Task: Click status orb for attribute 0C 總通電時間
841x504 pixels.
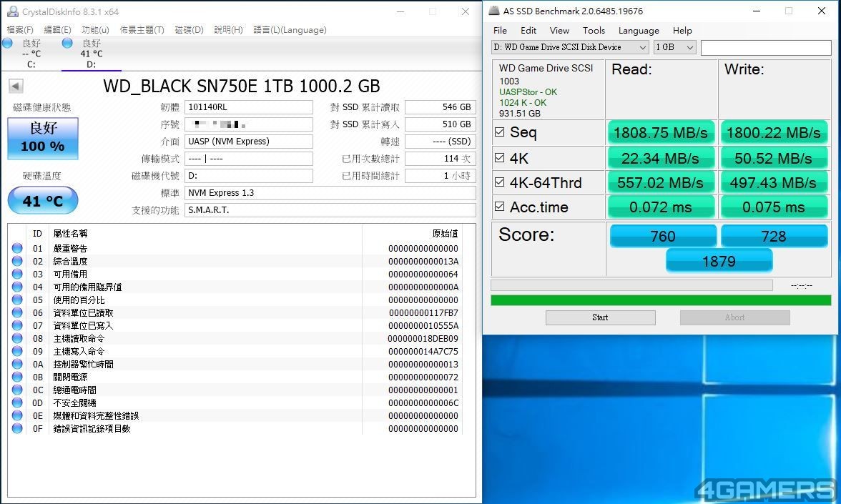Action: tap(17, 390)
